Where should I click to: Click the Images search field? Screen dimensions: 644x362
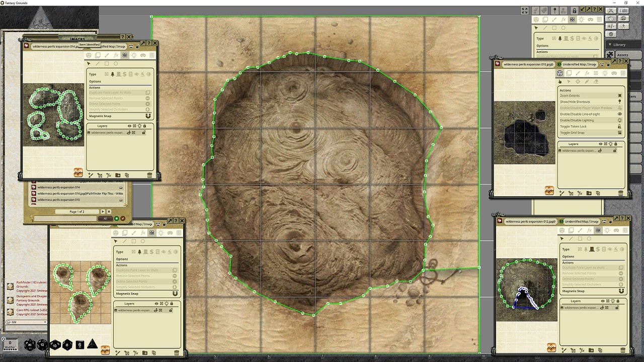click(x=64, y=219)
